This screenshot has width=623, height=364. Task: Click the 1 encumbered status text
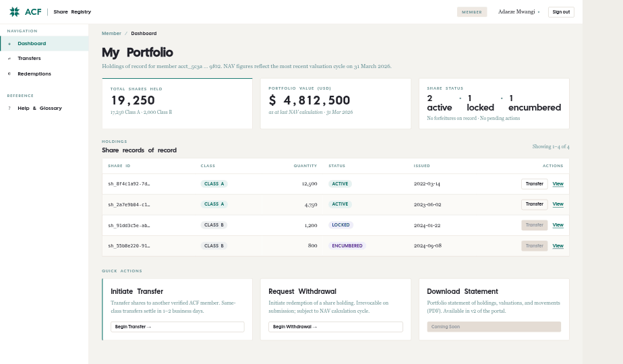pyautogui.click(x=535, y=103)
